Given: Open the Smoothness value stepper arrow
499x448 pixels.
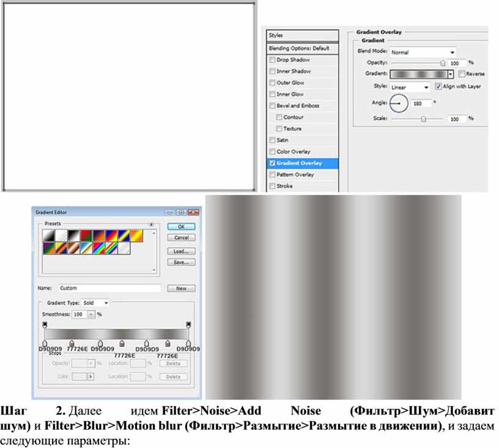Looking at the screenshot, I should click(91, 315).
